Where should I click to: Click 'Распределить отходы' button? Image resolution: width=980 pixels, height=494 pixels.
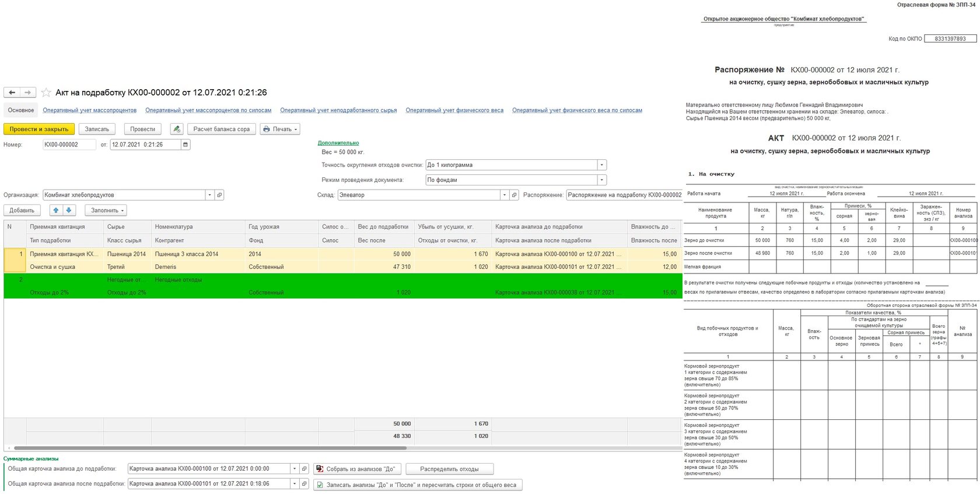(449, 469)
